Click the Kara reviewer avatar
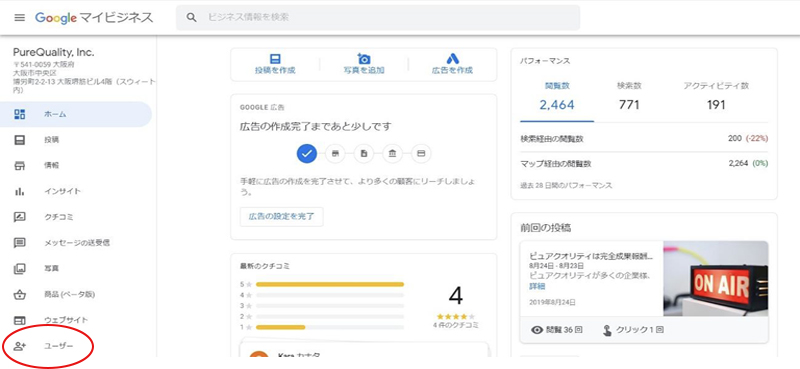800x369 pixels. (259, 354)
